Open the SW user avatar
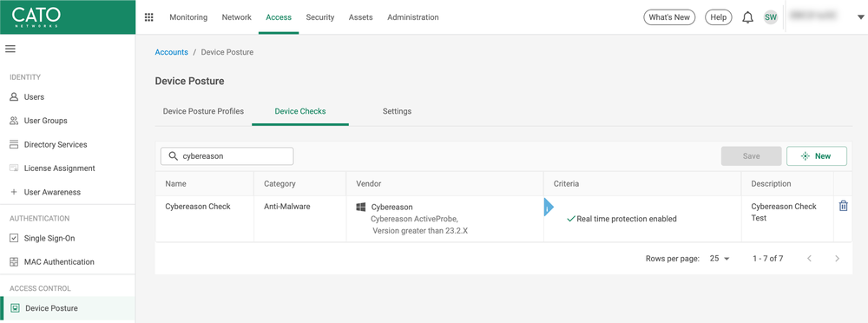This screenshot has width=868, height=323. 771,17
